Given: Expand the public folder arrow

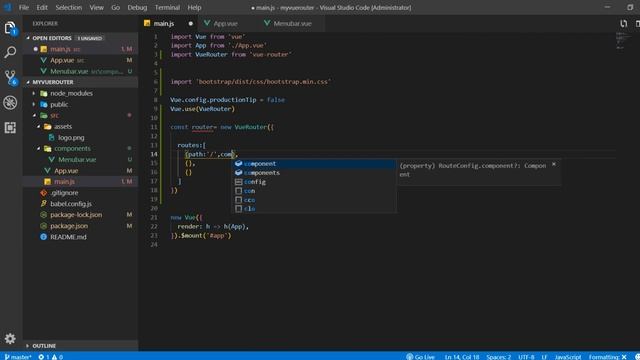Looking at the screenshot, I should point(34,104).
